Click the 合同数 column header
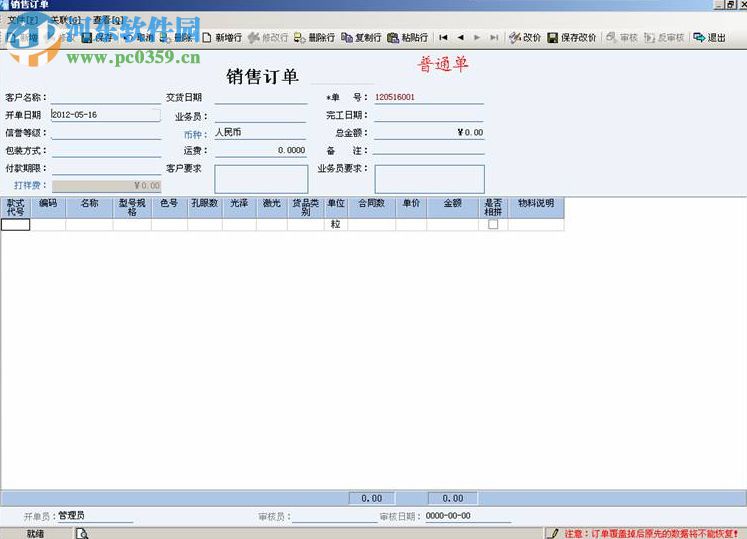The width and height of the screenshot is (747, 539). pyautogui.click(x=372, y=207)
